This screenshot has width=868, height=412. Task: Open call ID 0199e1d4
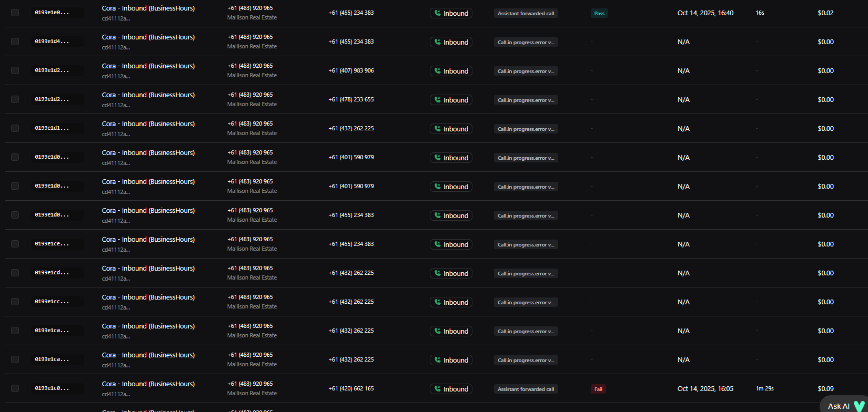(52, 42)
